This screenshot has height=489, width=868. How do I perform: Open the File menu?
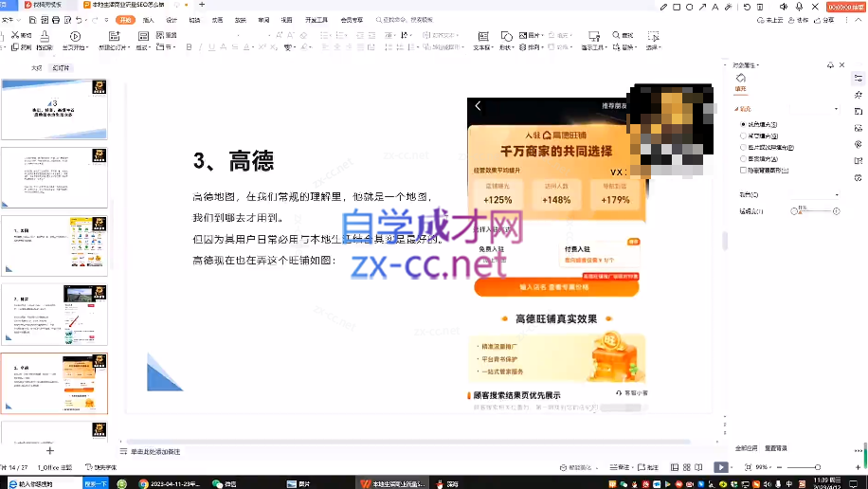pos(10,20)
